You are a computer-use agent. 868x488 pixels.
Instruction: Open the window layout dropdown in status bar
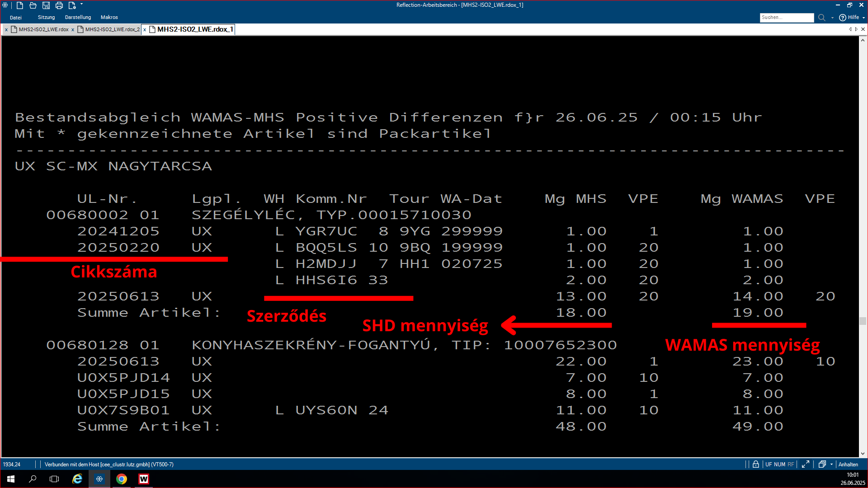click(x=831, y=464)
